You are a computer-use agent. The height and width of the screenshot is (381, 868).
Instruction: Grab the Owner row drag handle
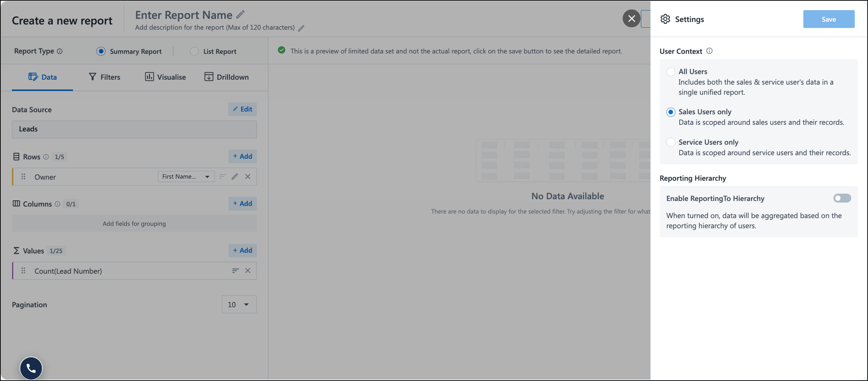[23, 177]
